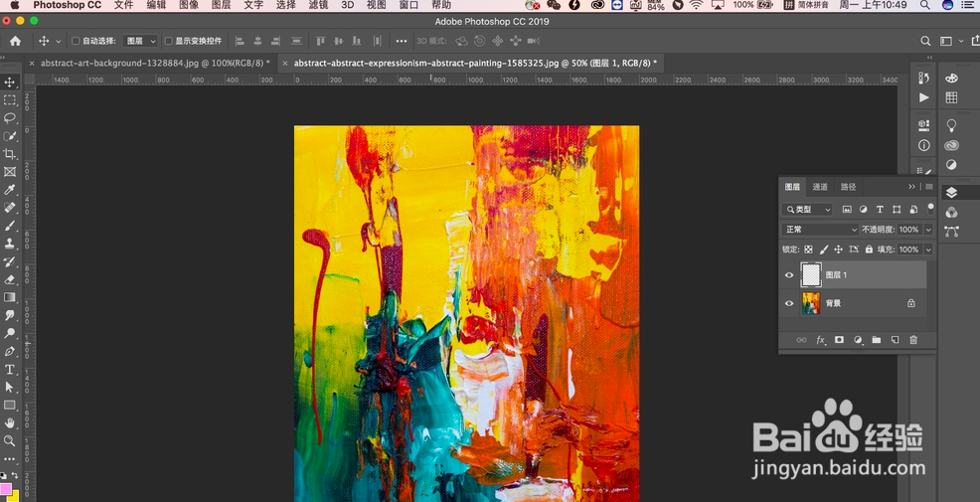This screenshot has width=980, height=502.
Task: Select the Smudge tool
Action: (9, 315)
